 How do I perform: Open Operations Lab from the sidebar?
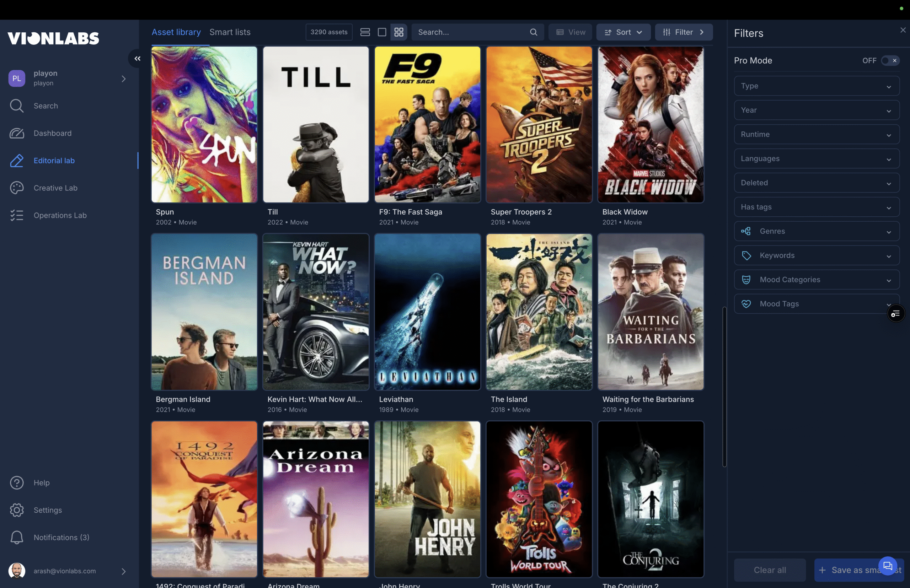tap(60, 215)
